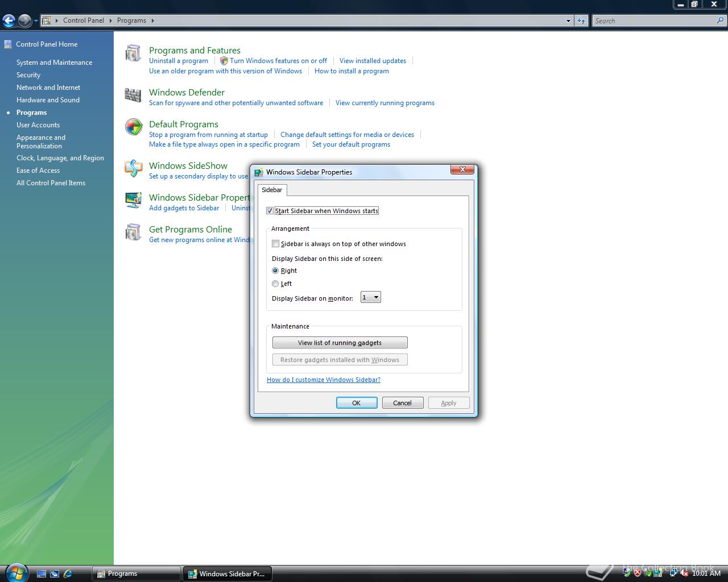The width and height of the screenshot is (728, 582).
Task: Open How do I customize Windows Sidebar link
Action: pyautogui.click(x=324, y=380)
